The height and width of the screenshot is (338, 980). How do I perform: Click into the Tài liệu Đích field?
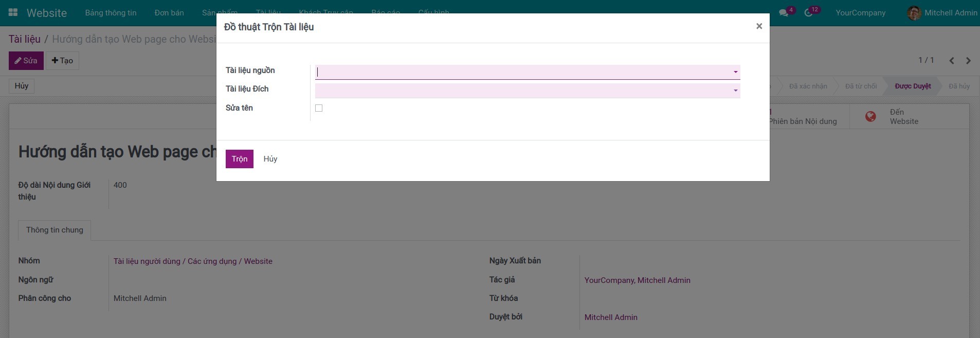point(522,91)
